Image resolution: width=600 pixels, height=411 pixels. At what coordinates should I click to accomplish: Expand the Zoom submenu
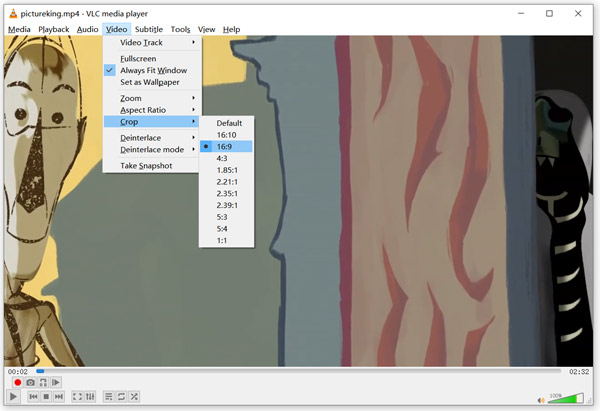coord(152,98)
